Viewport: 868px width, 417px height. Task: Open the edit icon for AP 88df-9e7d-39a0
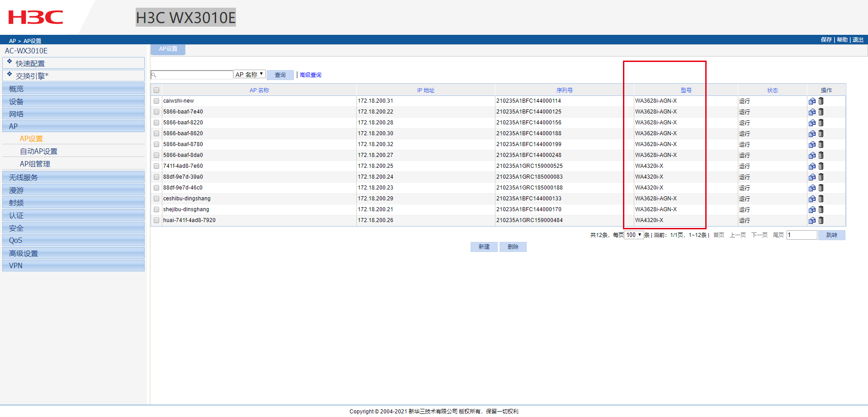[812, 177]
